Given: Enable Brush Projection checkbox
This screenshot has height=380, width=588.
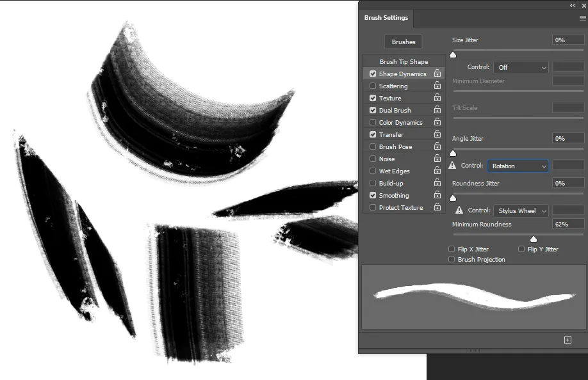Looking at the screenshot, I should (x=452, y=260).
